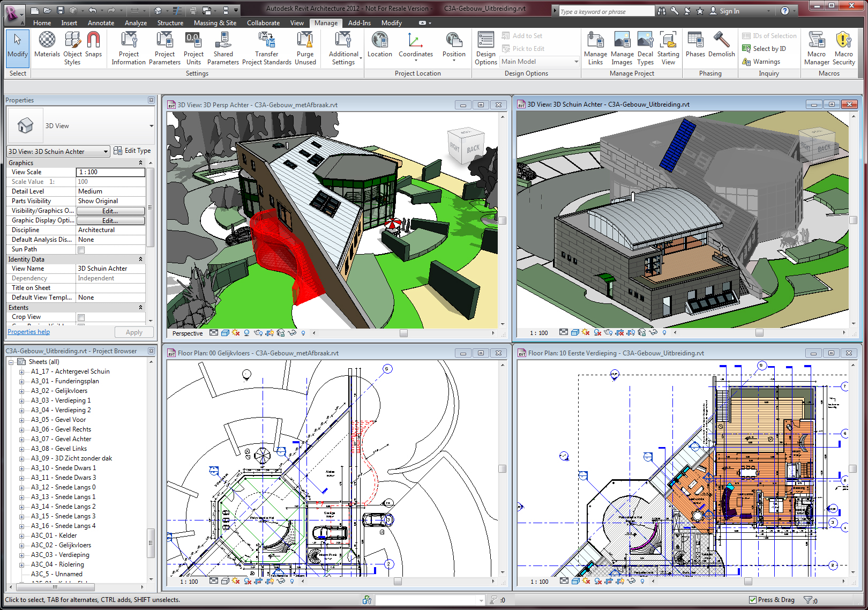Select sheet A3C_04 - Riolering
The image size is (868, 610).
click(x=57, y=564)
